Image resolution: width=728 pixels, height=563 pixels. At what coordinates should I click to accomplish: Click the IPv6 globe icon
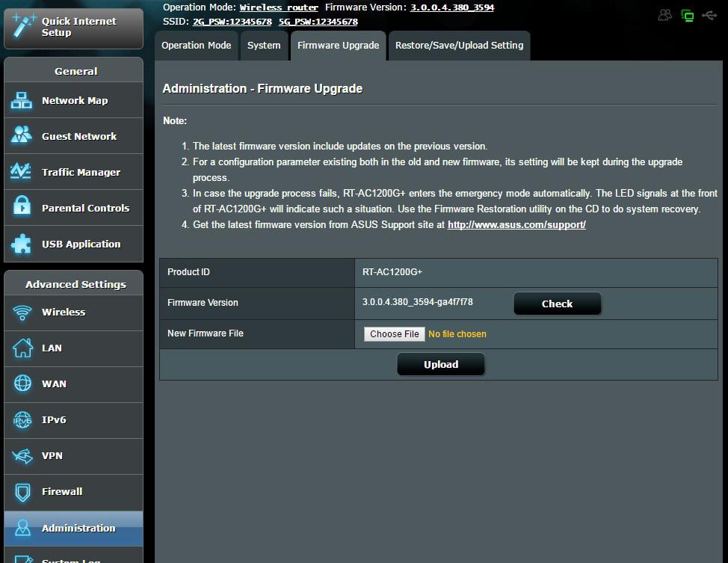pos(22,419)
